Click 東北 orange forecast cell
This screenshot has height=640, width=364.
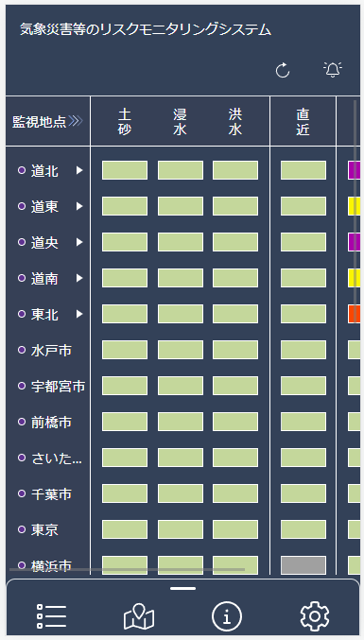coord(354,314)
